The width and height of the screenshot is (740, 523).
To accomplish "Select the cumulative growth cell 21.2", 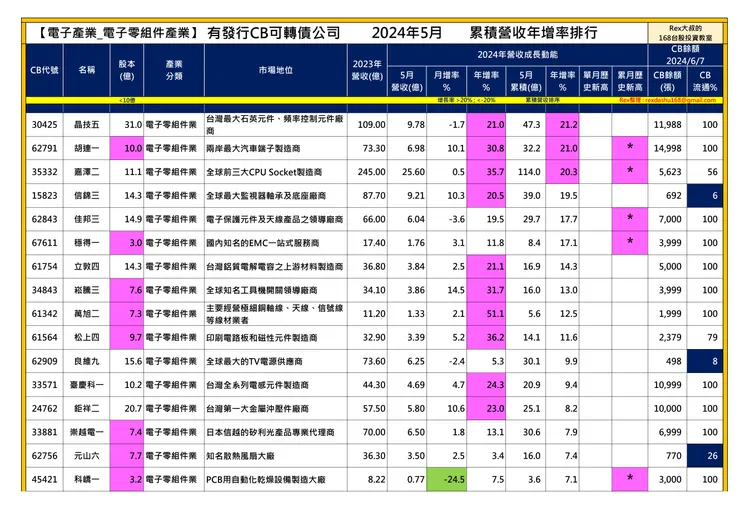I will coord(563,125).
